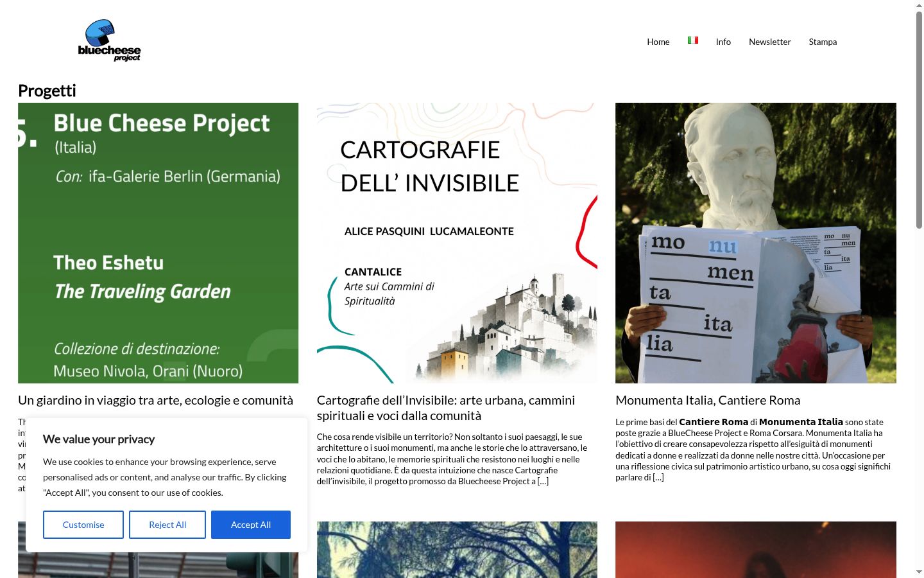Open 'Un giardino in viaggio' article title
The image size is (924, 578).
coord(155,400)
